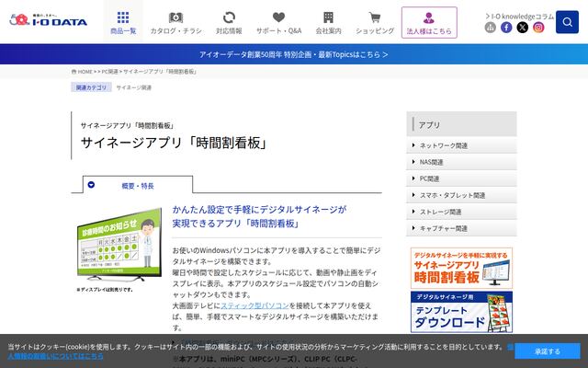
Task: Open the ショッピング cart icon
Action: (375, 17)
